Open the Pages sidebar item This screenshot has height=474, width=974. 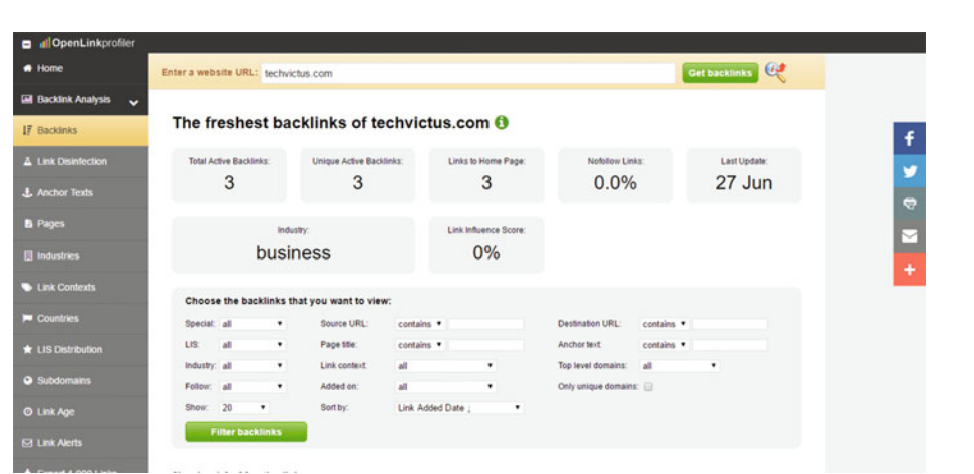coord(81,224)
